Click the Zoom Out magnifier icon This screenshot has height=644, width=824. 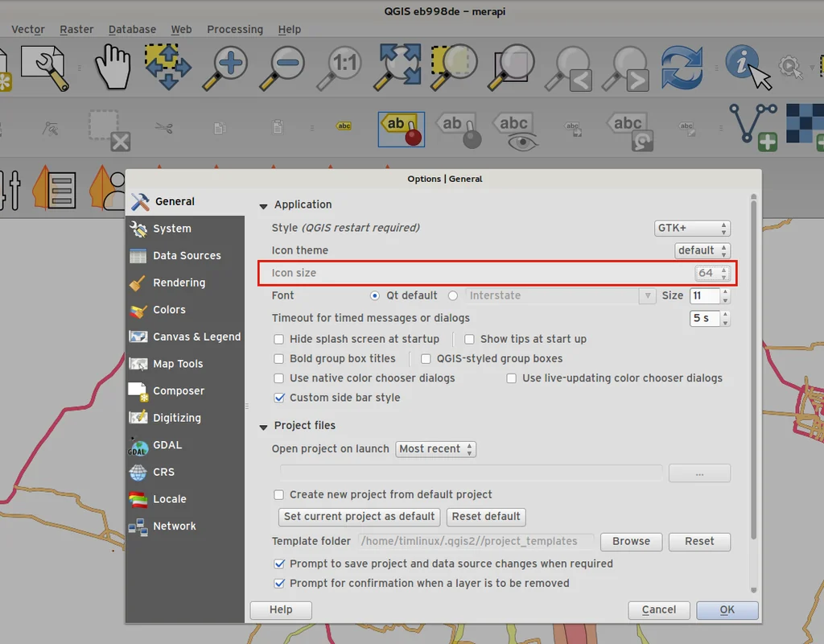pos(286,66)
